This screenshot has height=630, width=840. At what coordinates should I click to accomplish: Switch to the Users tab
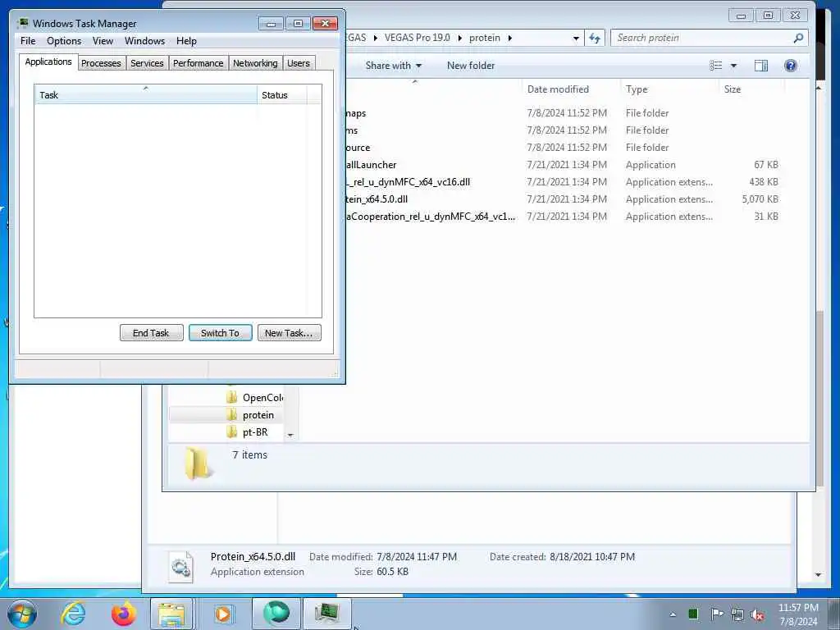click(299, 63)
